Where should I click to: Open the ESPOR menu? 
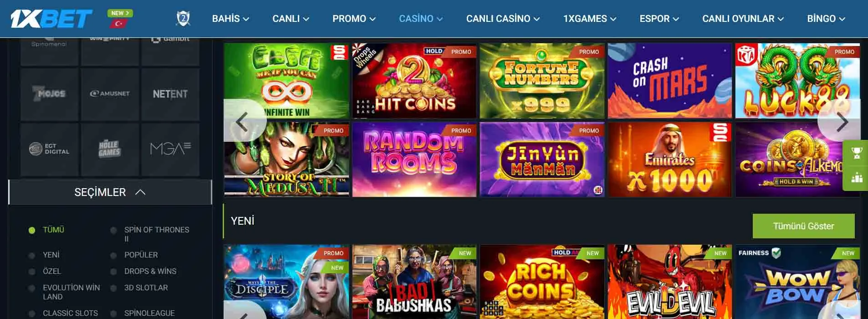click(x=659, y=19)
